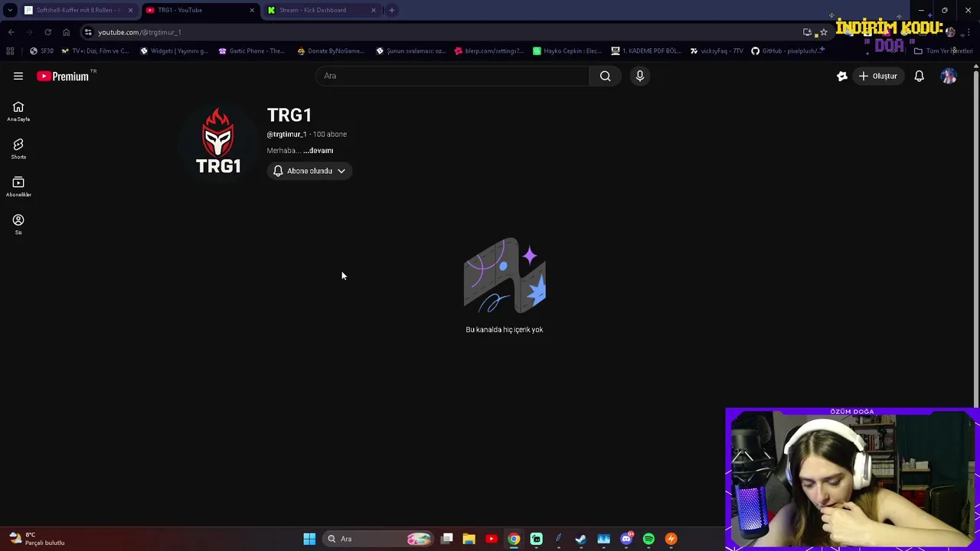Open the apps grid in bookmarks bar
This screenshot has width=980, height=551.
[10, 51]
